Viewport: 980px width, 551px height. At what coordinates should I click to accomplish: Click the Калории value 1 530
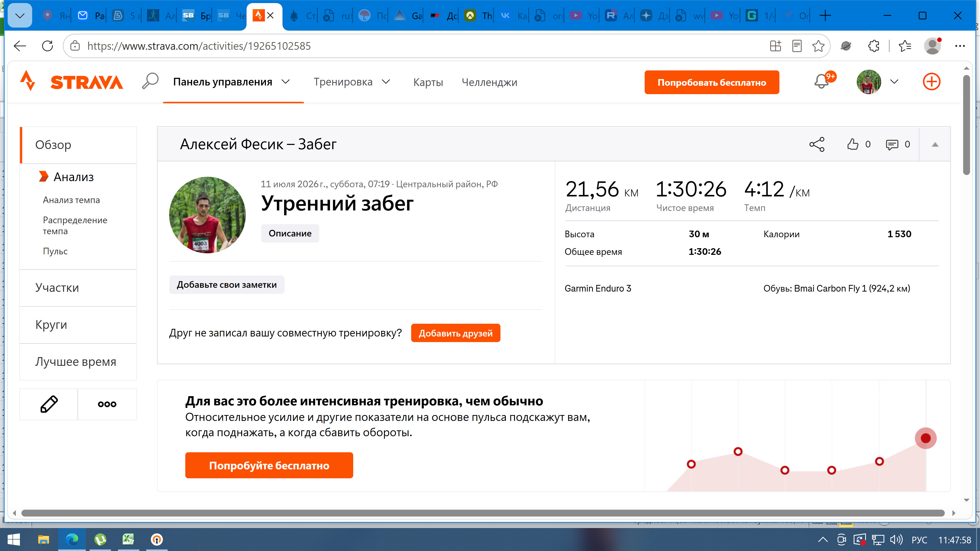[899, 234]
